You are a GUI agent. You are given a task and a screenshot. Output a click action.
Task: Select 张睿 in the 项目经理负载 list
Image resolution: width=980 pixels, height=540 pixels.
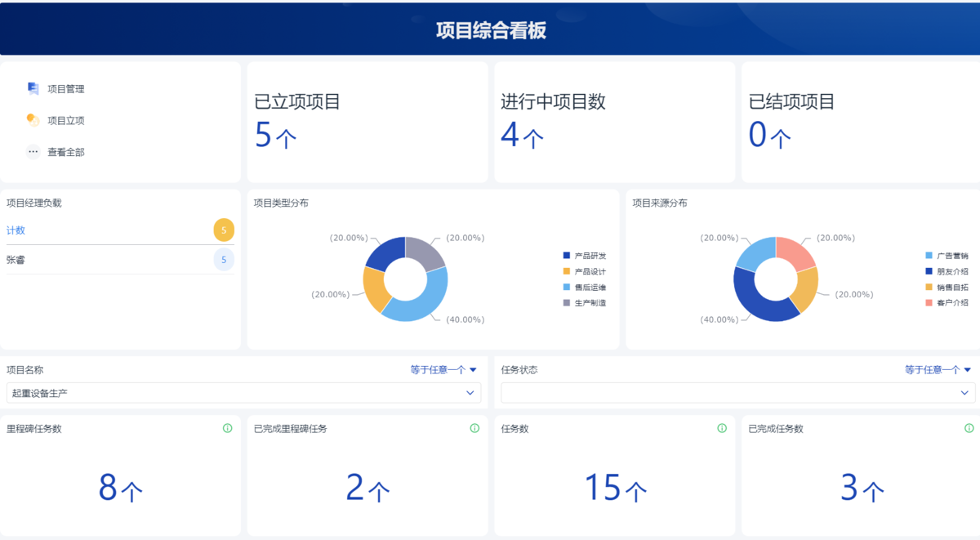18,260
